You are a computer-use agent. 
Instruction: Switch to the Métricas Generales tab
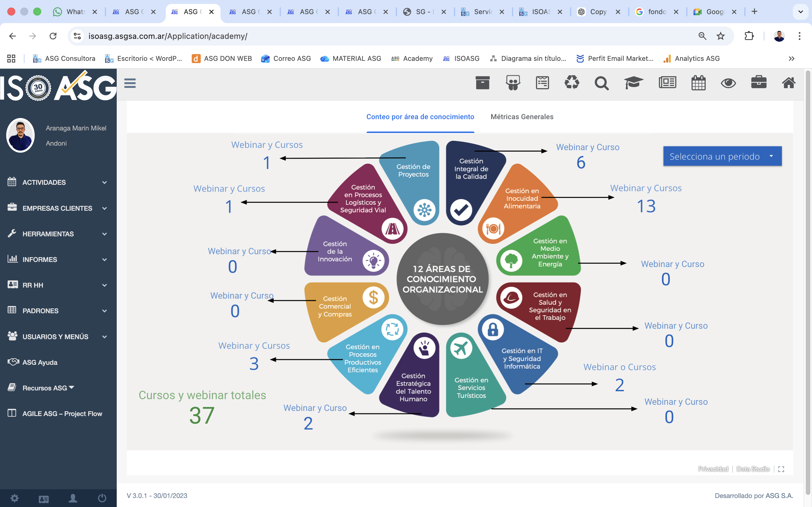(x=522, y=117)
